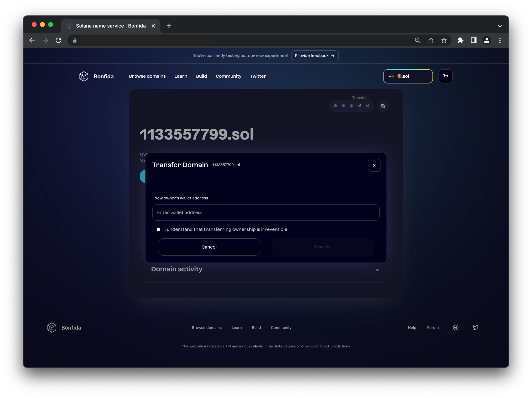Open the Community menu in header
Screen dimensions: 532x398
pos(228,76)
